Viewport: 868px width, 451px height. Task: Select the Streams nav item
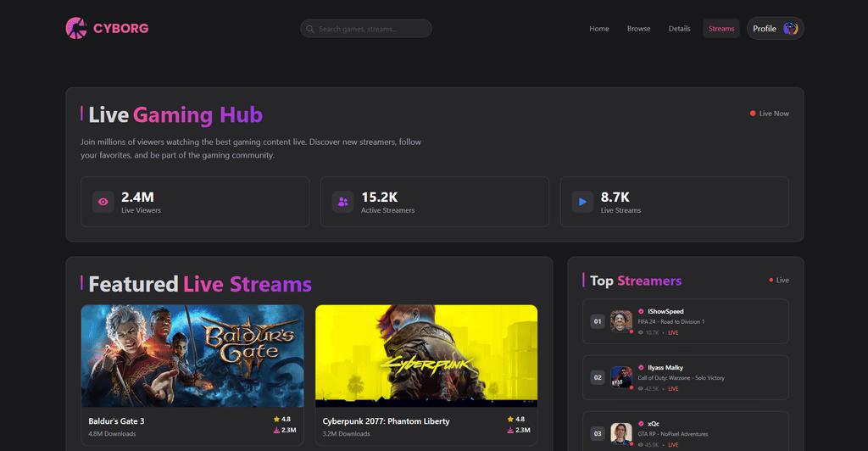coord(721,29)
